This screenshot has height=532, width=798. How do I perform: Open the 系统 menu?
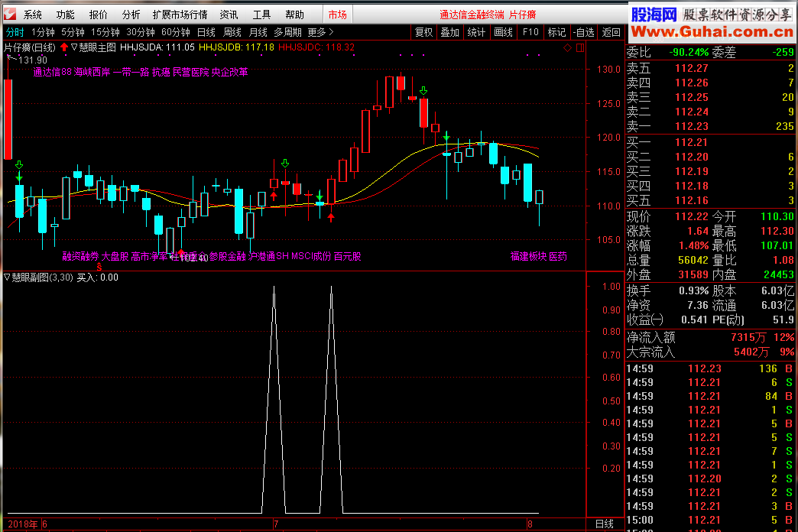coord(33,15)
